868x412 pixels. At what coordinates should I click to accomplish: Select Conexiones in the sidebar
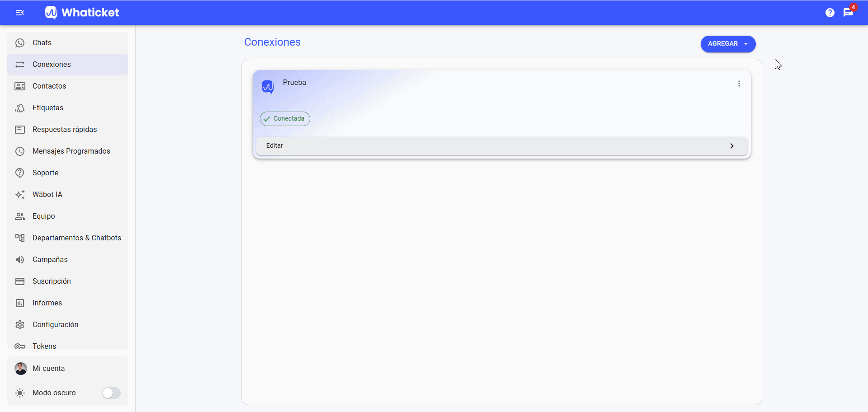click(68, 65)
